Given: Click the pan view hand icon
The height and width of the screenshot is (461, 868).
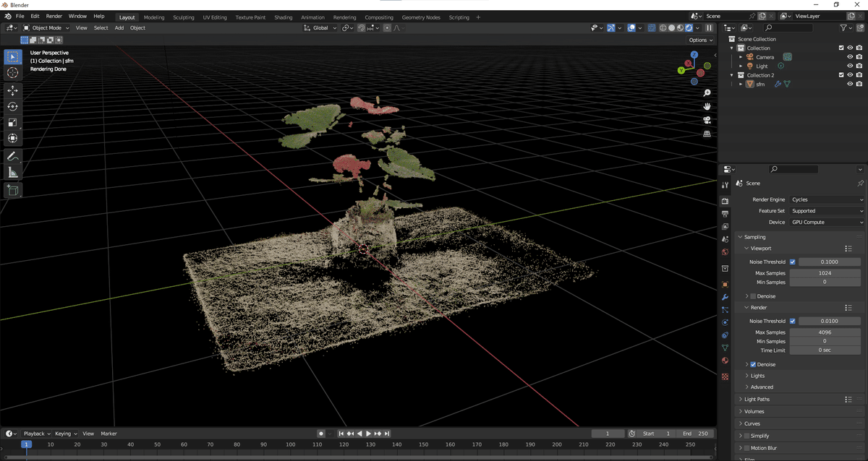Looking at the screenshot, I should 707,106.
